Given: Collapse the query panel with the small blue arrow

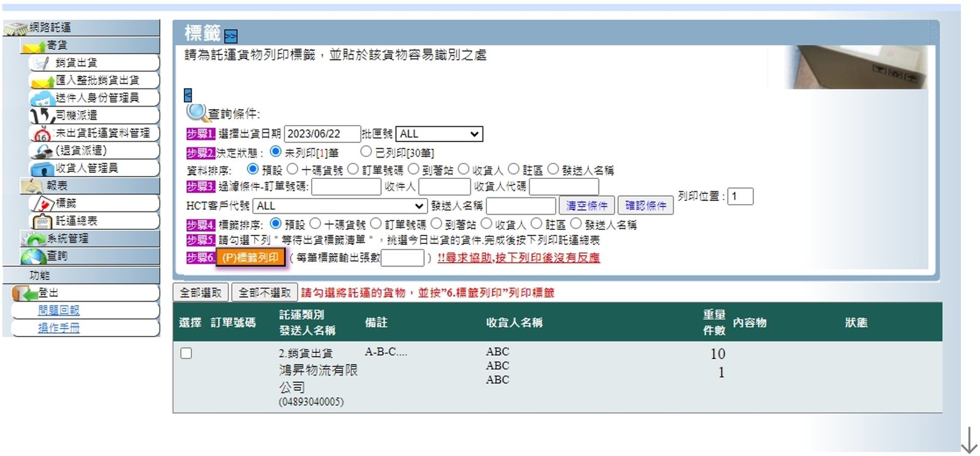Looking at the screenshot, I should (x=188, y=95).
